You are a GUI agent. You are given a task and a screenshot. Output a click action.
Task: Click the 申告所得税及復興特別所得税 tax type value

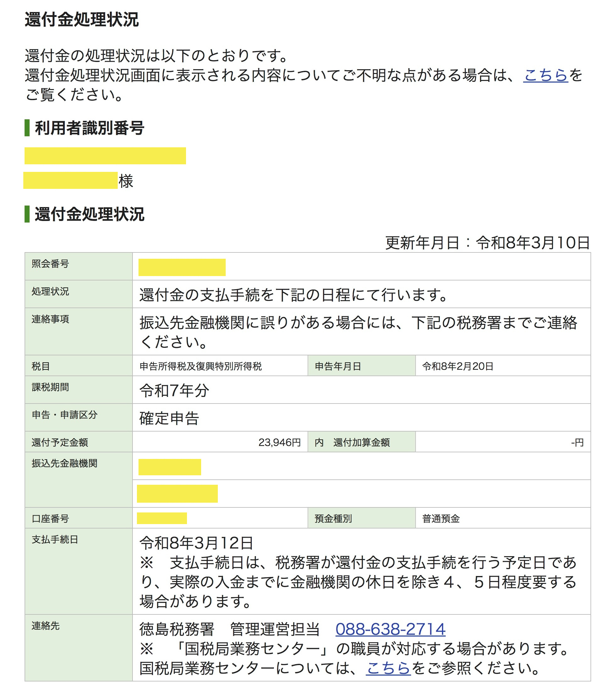tap(201, 366)
